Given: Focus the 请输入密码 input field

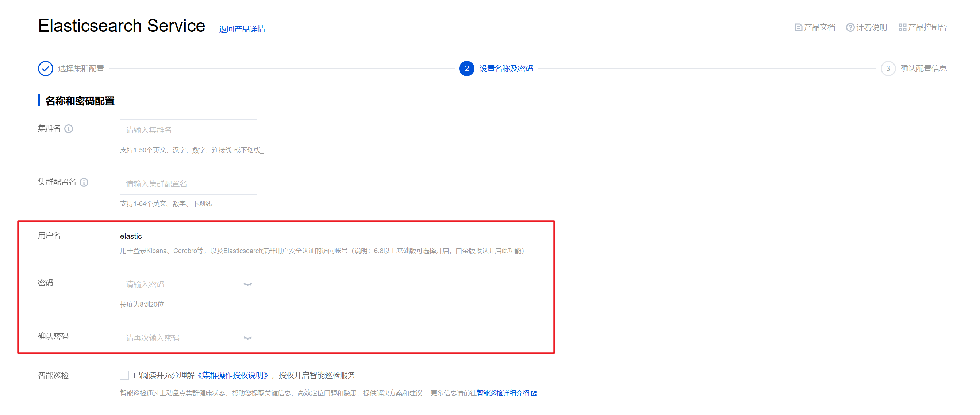Looking at the screenshot, I should (188, 284).
